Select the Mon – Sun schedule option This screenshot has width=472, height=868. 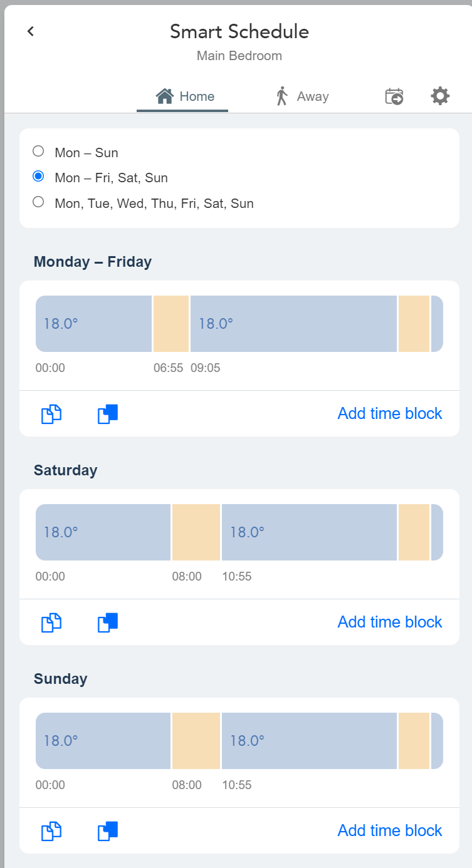pyautogui.click(x=39, y=152)
